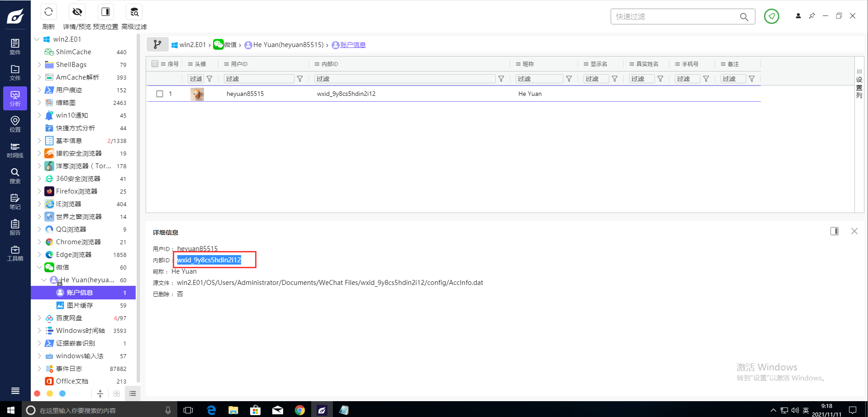The height and width of the screenshot is (417, 868).
Task: Click the green compass circle icon
Action: point(772,16)
